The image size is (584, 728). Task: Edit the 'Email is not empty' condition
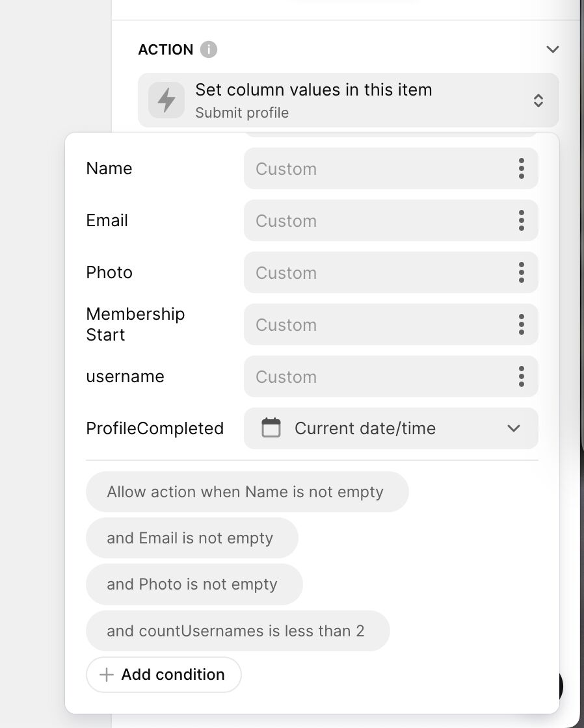pyautogui.click(x=192, y=538)
